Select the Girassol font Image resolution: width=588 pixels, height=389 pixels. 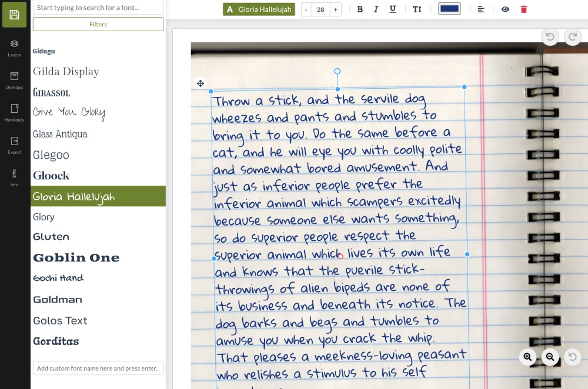(51, 92)
